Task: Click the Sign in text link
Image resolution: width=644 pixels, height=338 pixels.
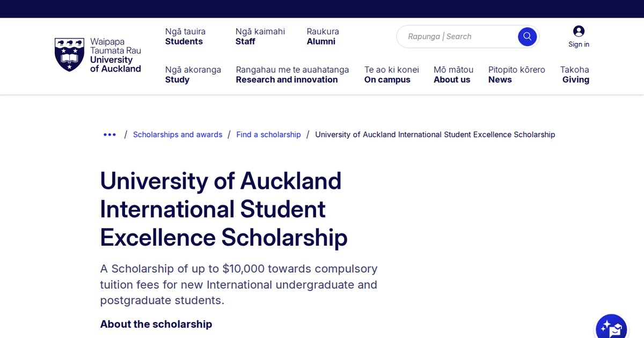Action: (x=579, y=45)
